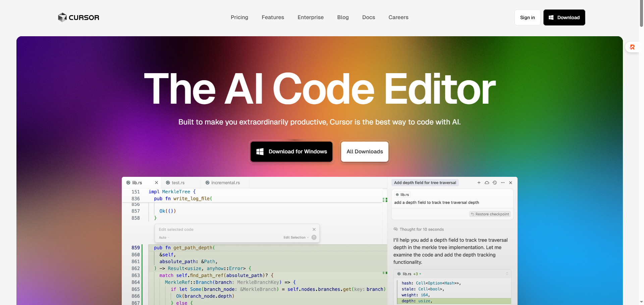The height and width of the screenshot is (305, 644).
Task: Click the green change marker near line 836
Action: 385,200
